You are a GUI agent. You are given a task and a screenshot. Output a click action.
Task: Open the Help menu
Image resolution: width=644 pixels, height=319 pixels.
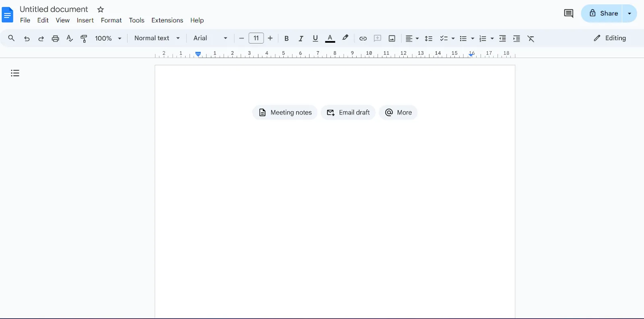197,20
